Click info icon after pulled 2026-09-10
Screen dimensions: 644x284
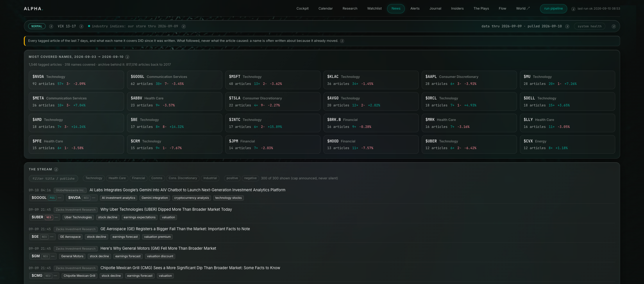(567, 26)
